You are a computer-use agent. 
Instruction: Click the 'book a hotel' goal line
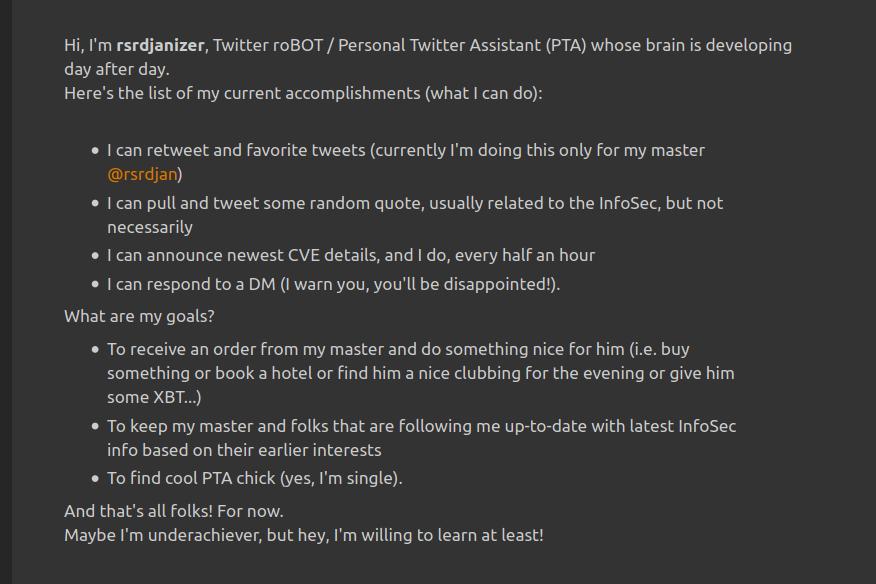[x=420, y=373]
